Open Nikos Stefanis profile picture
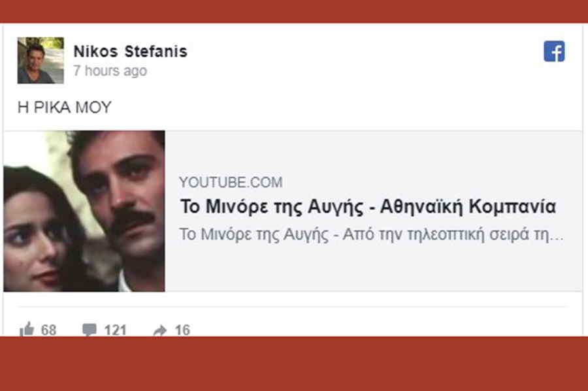This screenshot has height=391, width=588. (41, 60)
